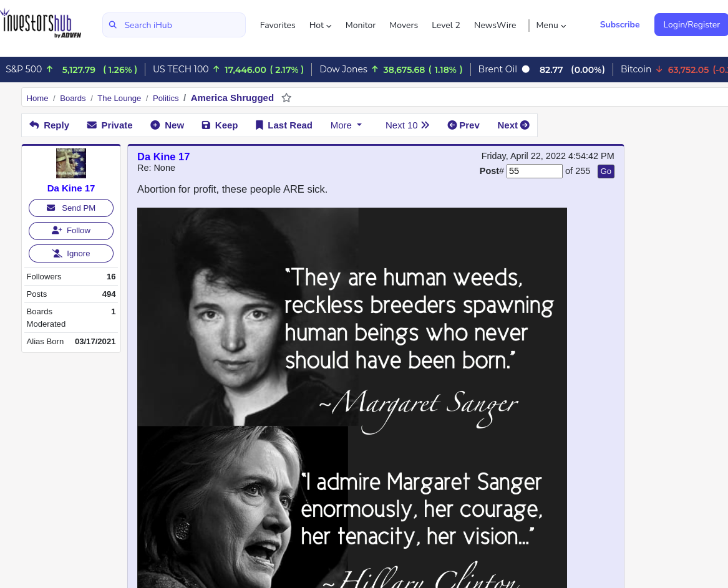Viewport: 728px width, 588px height.
Task: Click the Private envelope icon
Action: [92, 125]
